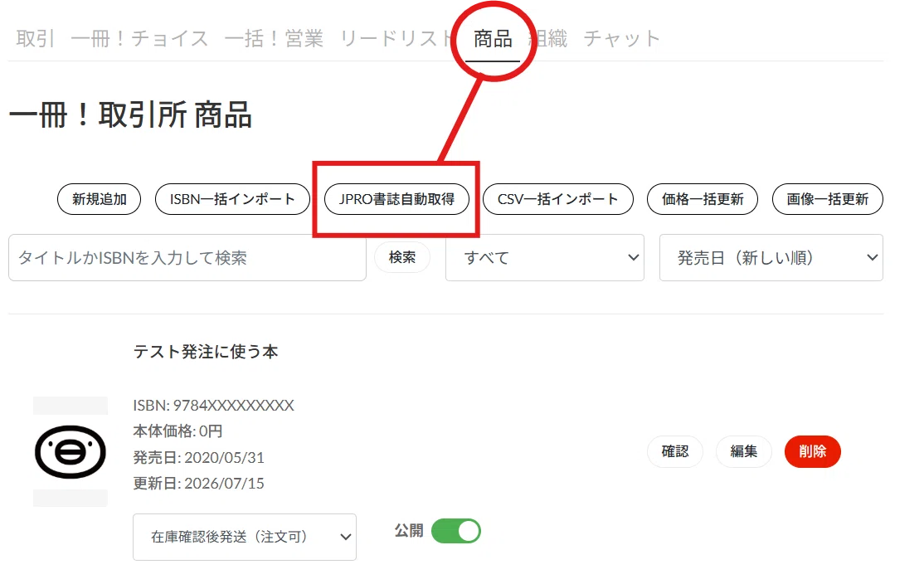Image resolution: width=924 pixels, height=584 pixels.
Task: Click the 検索 button
Action: pos(402,257)
